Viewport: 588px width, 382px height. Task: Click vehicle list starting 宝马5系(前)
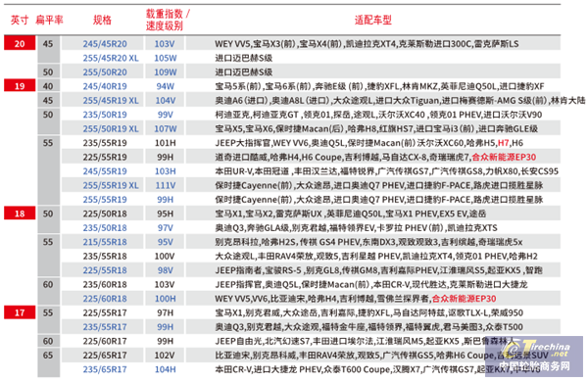[x=379, y=86]
